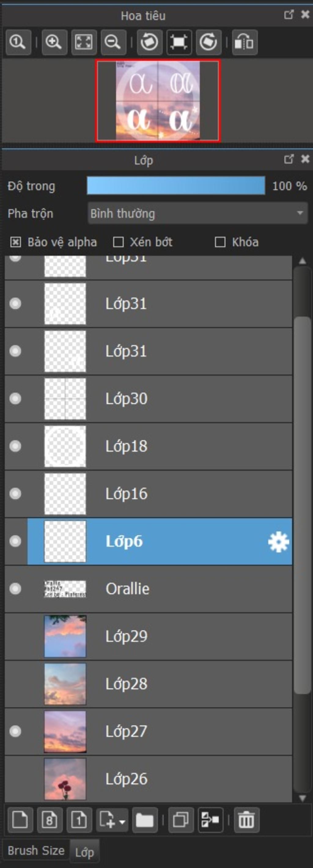Switch to the Brush Size tab
The width and height of the screenshot is (313, 868).
point(36,851)
